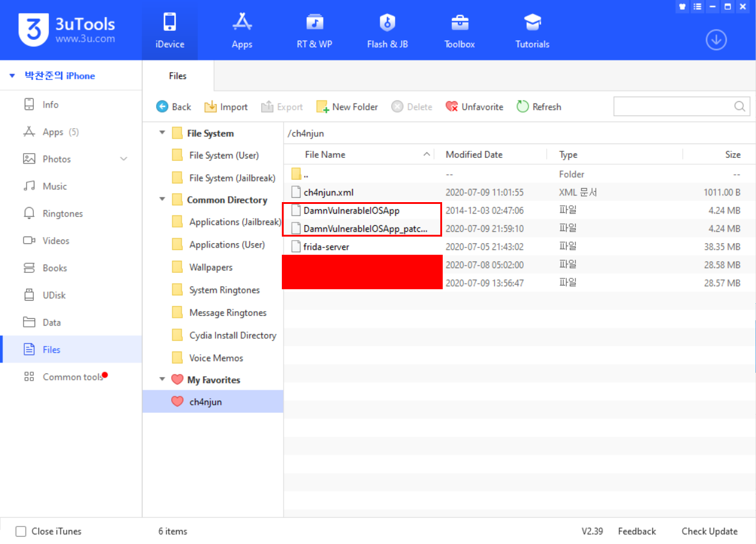Open UDisk in sidebar
This screenshot has height=544, width=756.
(71, 295)
